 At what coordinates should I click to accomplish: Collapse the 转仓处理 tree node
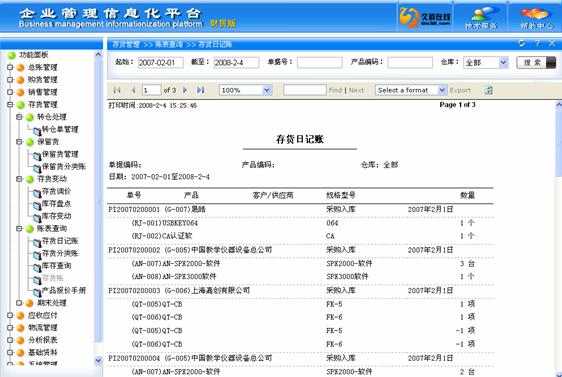tap(19, 117)
